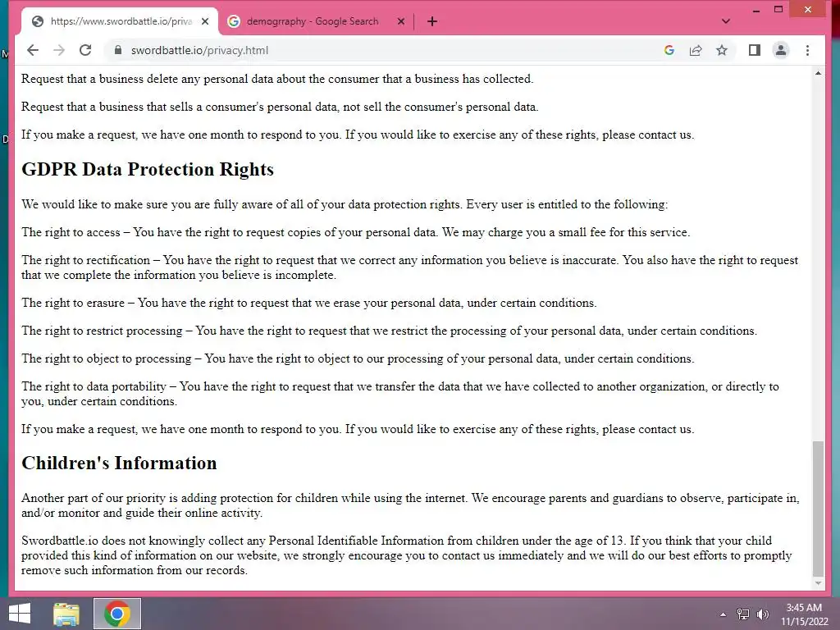840x630 pixels.
Task: Go back to the previous page
Action: tap(33, 50)
